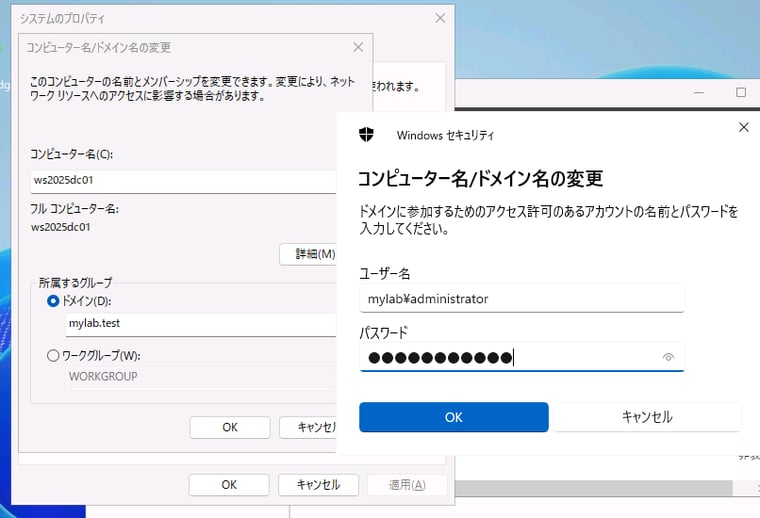760x518 pixels.
Task: Focus the パスワード input field
Action: point(522,358)
